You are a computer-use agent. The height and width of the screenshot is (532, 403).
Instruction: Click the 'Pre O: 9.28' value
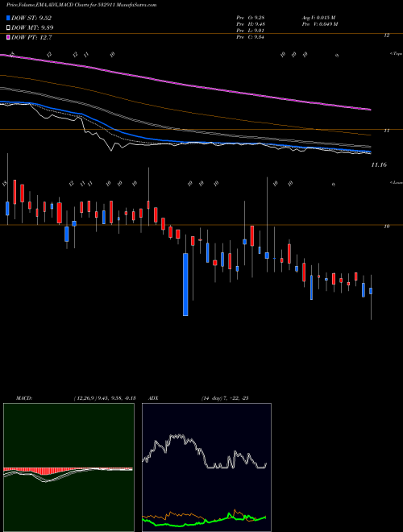(x=251, y=18)
